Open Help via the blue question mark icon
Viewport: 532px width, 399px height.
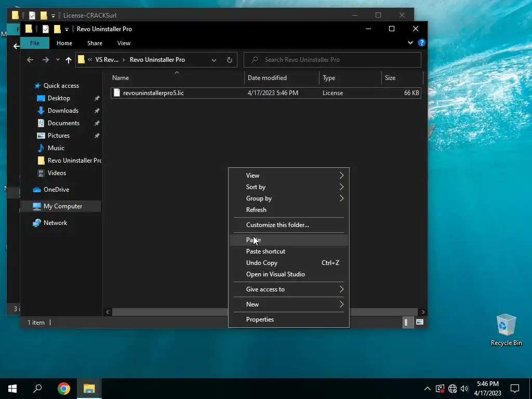421,43
